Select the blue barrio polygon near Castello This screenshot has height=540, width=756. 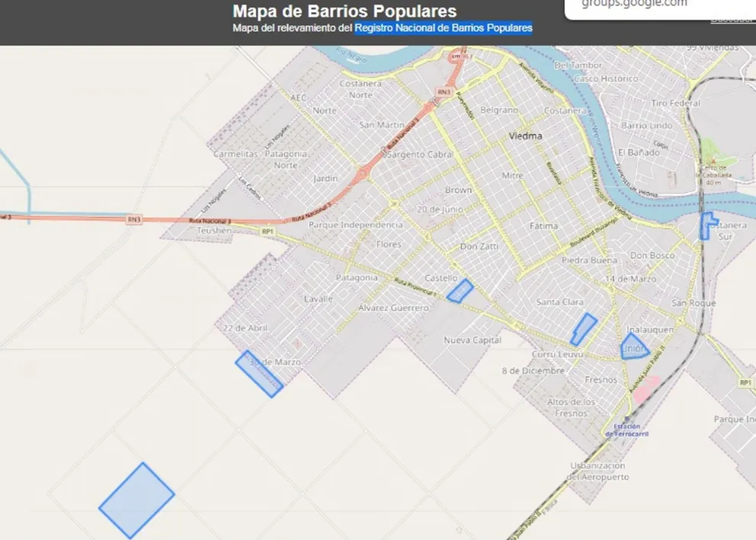460,292
